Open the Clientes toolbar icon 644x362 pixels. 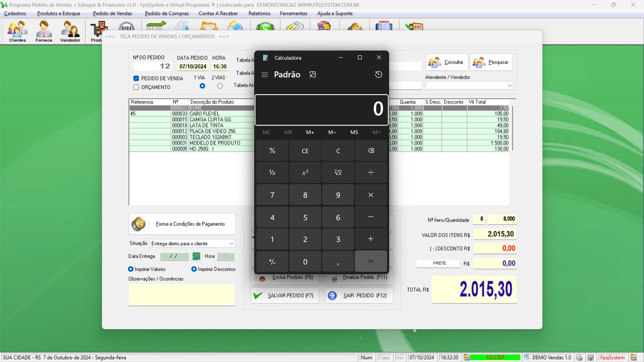[x=17, y=31]
